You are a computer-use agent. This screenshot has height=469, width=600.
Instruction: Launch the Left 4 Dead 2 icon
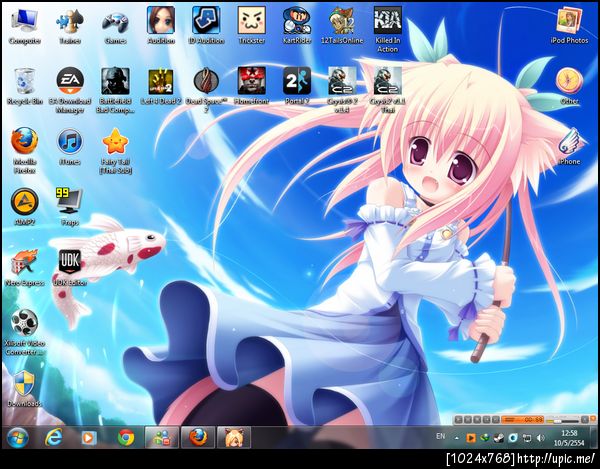pyautogui.click(x=161, y=86)
